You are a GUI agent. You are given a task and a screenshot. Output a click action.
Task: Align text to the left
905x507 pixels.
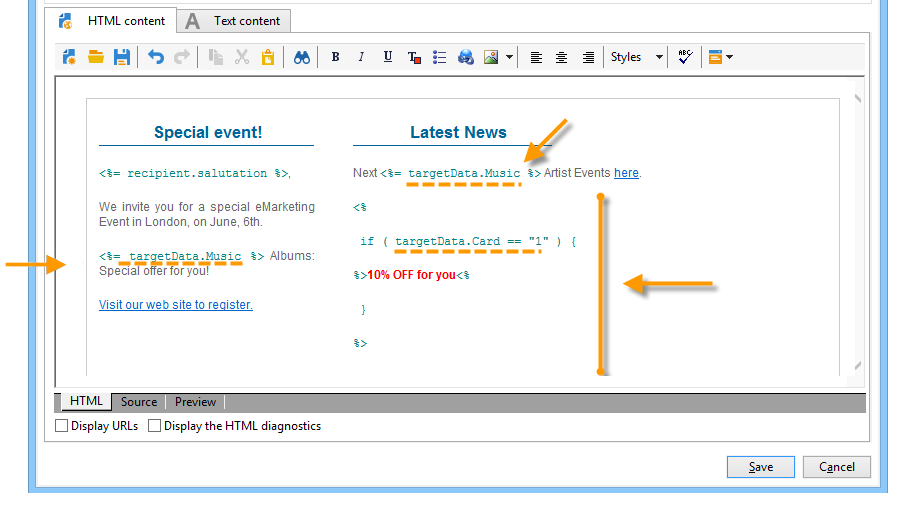click(x=536, y=57)
